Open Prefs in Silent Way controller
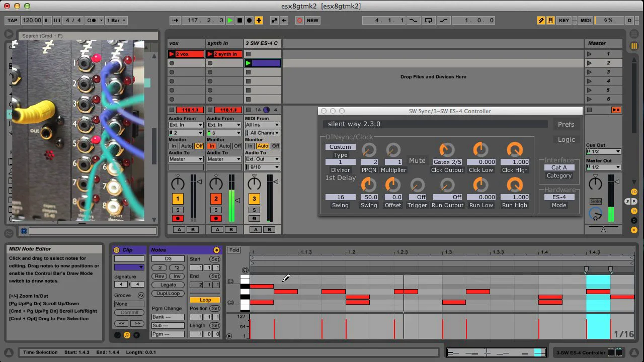 [x=566, y=124]
